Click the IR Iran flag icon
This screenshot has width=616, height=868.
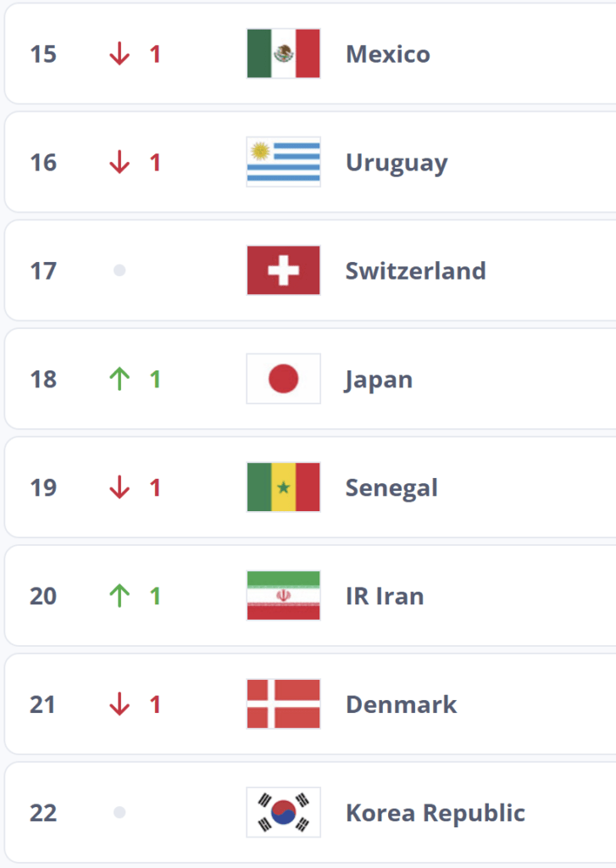[283, 596]
